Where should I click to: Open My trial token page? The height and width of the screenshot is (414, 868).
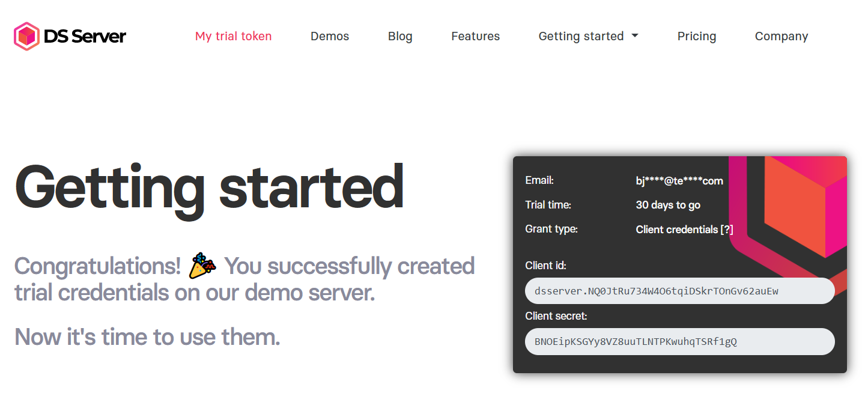click(x=233, y=36)
